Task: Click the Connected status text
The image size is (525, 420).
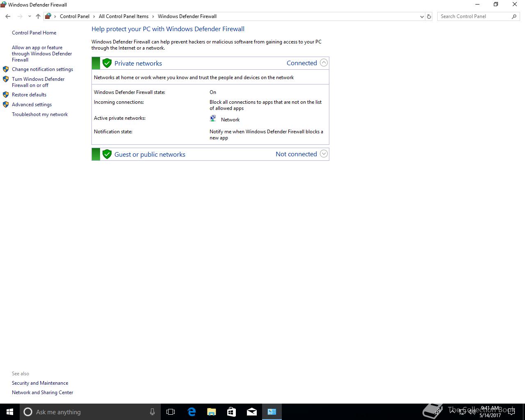Action: pos(301,63)
